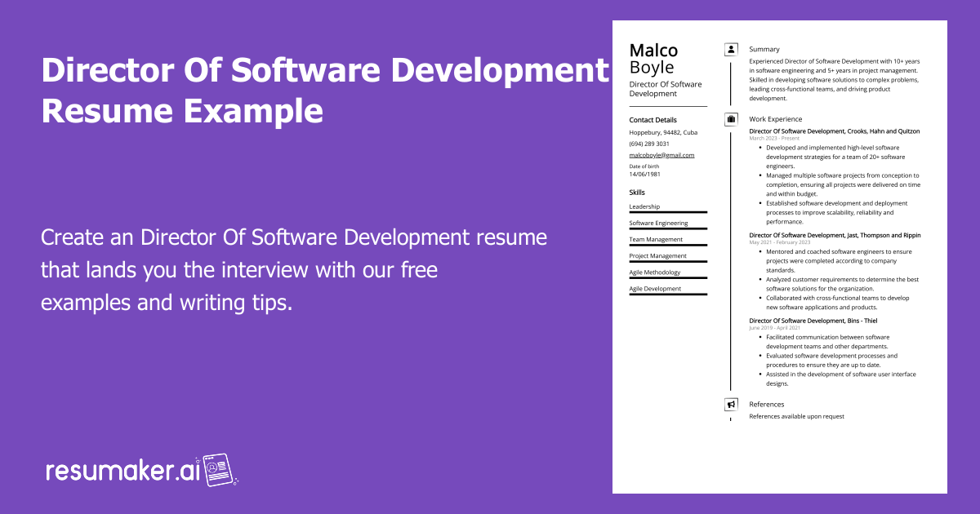Click the Summary person icon
Image resolution: width=980 pixels, height=514 pixels.
(x=731, y=50)
